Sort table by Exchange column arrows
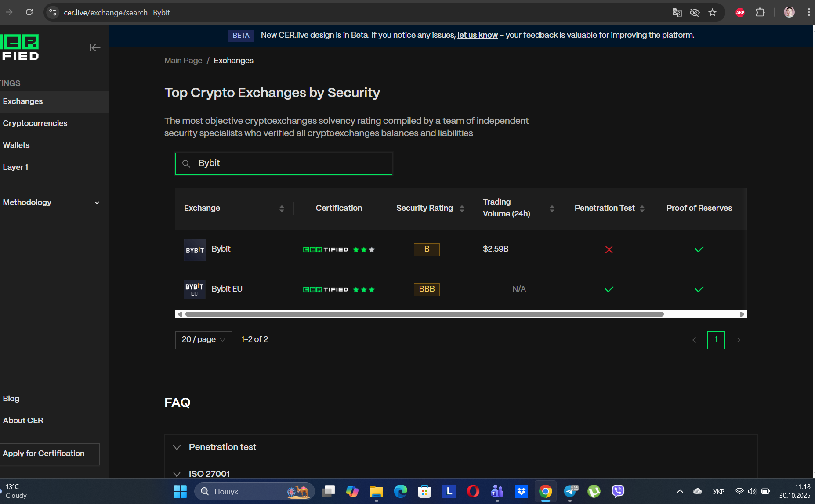The height and width of the screenshot is (504, 815). [x=282, y=209]
